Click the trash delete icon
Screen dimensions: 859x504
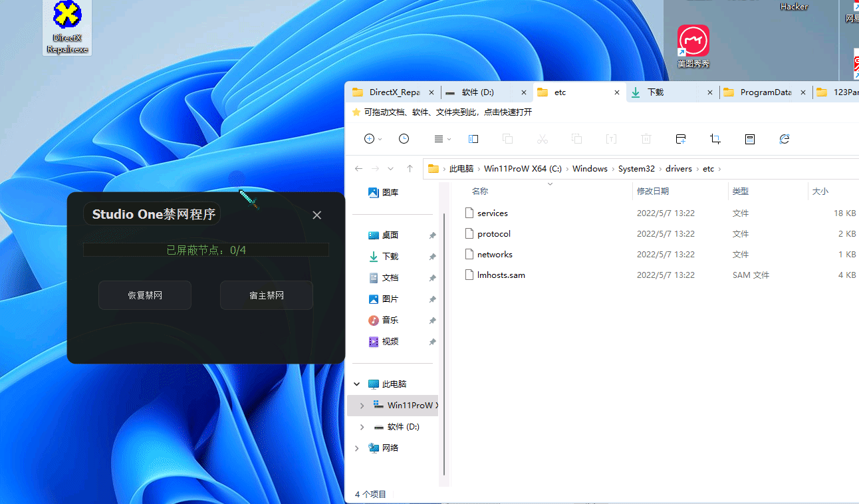646,139
